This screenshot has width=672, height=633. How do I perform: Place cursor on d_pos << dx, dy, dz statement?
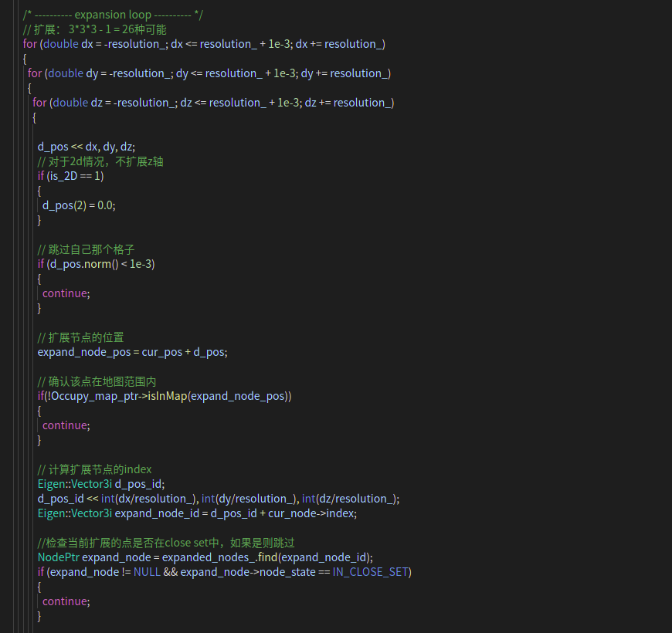pos(87,147)
